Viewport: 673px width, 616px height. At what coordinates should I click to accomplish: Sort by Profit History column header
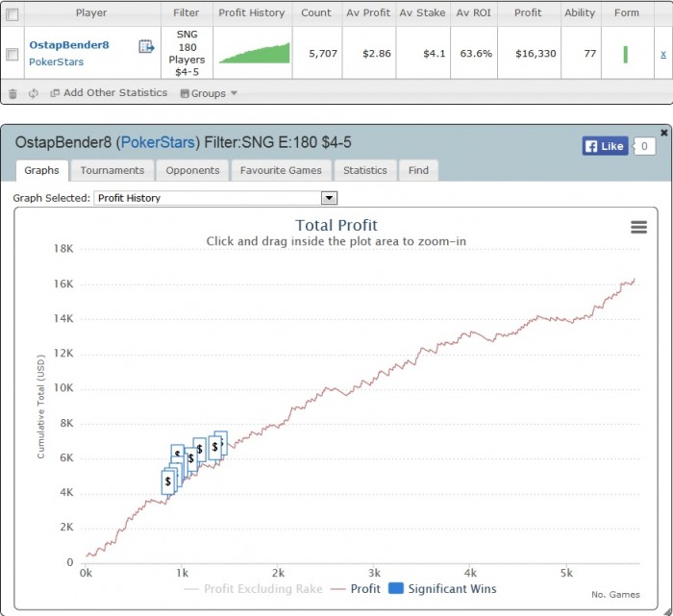tap(252, 12)
